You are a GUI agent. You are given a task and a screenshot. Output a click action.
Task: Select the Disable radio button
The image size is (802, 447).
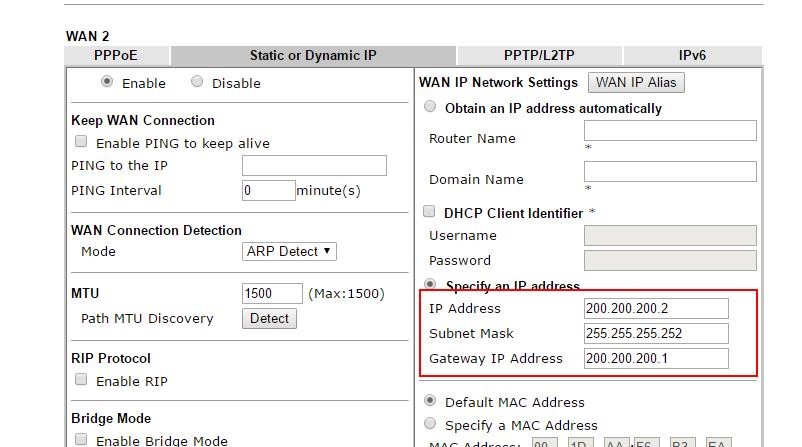197,82
